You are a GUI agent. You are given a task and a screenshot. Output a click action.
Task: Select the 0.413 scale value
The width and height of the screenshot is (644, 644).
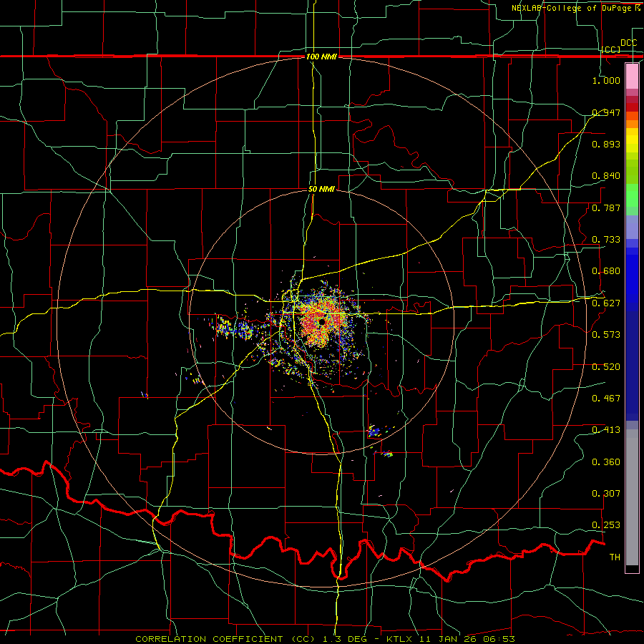coord(606,430)
